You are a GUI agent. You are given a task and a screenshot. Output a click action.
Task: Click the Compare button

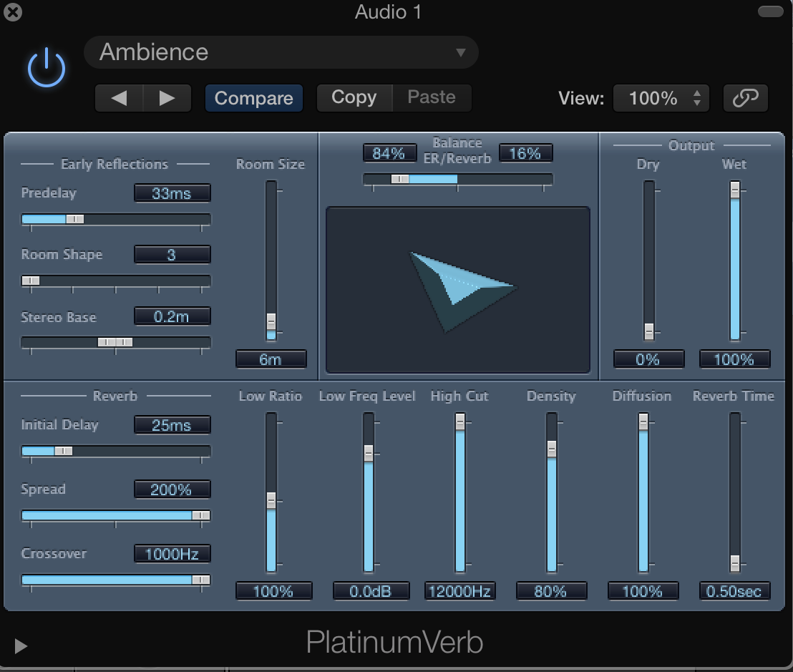click(254, 98)
